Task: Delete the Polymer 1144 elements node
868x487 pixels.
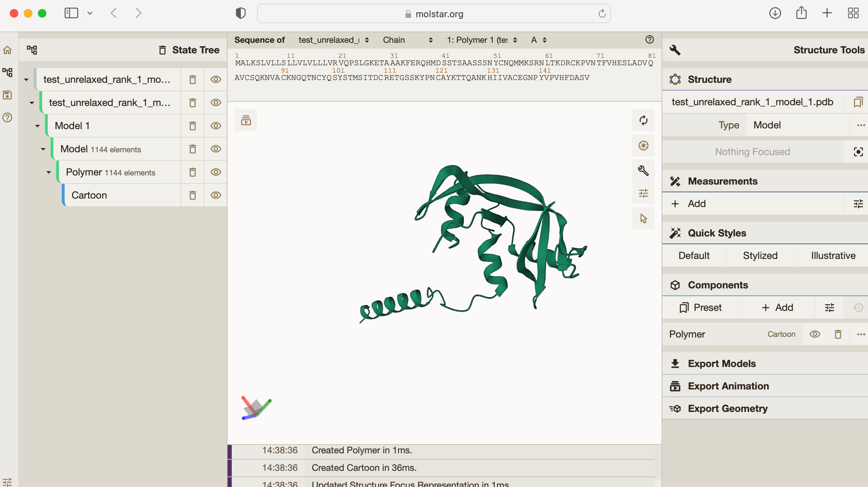Action: [x=192, y=172]
